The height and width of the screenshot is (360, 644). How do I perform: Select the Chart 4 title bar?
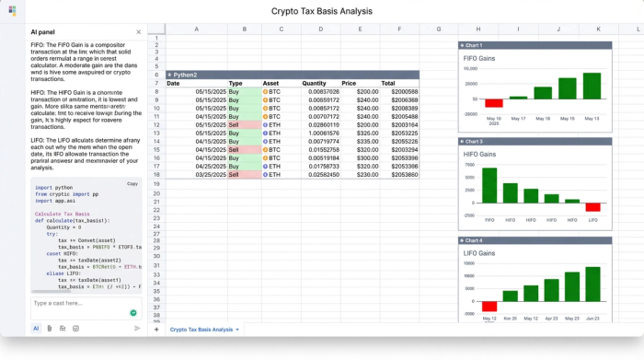point(535,240)
